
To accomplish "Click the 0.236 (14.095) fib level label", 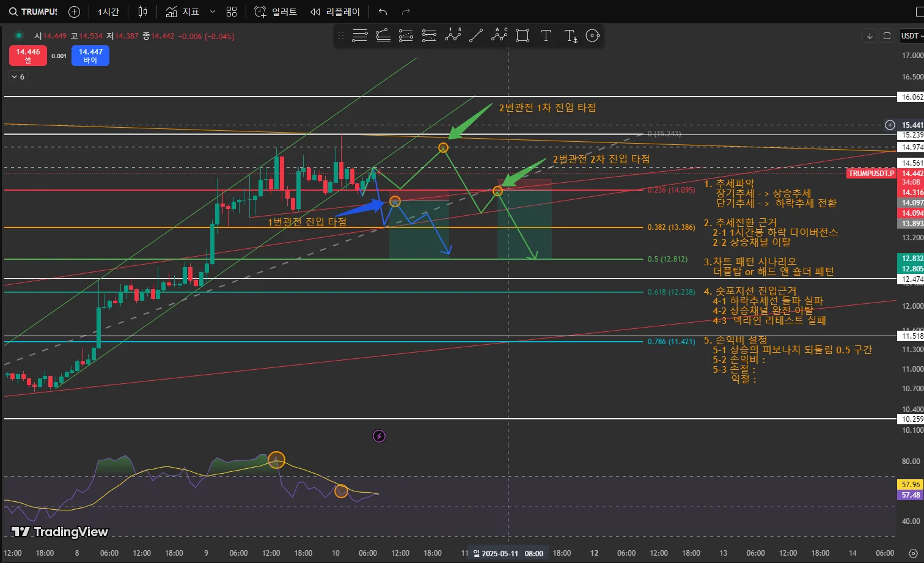I will coord(671,190).
